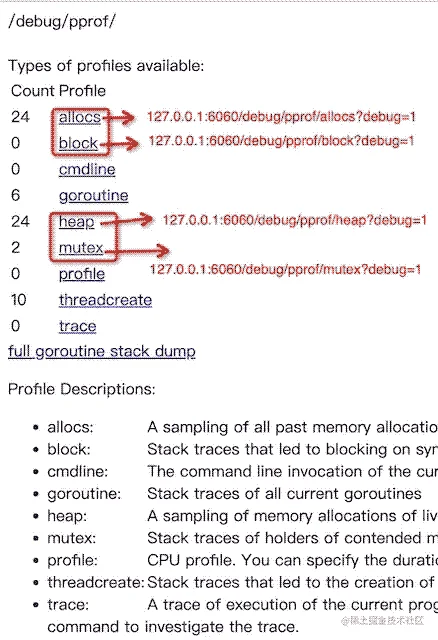The image size is (438, 640).
Task: Click the goroutine count value 6
Action: 16,196
